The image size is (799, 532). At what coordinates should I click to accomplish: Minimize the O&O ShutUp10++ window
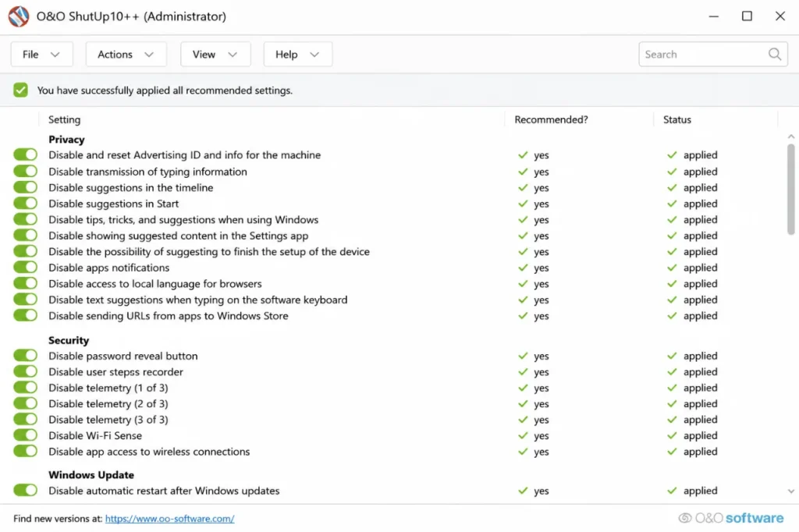[713, 16]
